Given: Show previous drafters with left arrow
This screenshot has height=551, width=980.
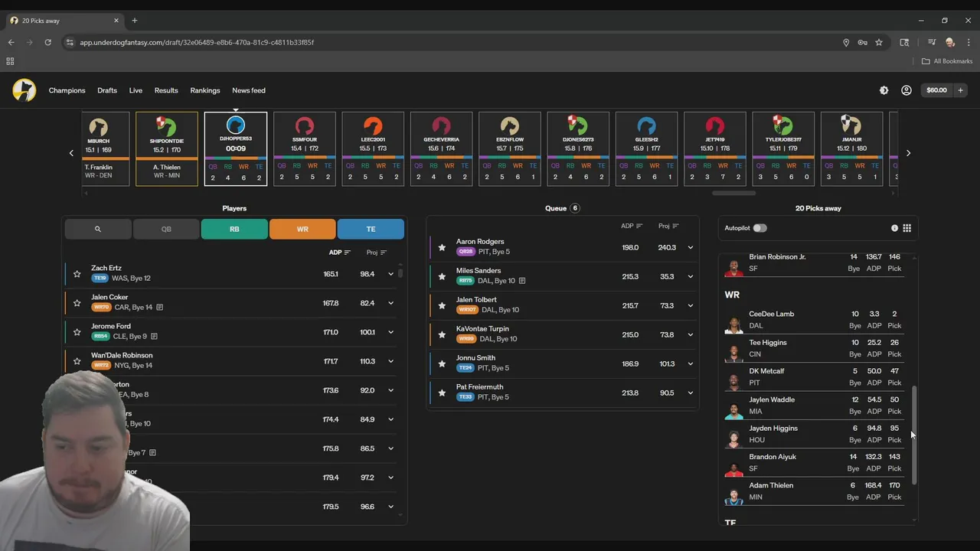Looking at the screenshot, I should pos(71,153).
